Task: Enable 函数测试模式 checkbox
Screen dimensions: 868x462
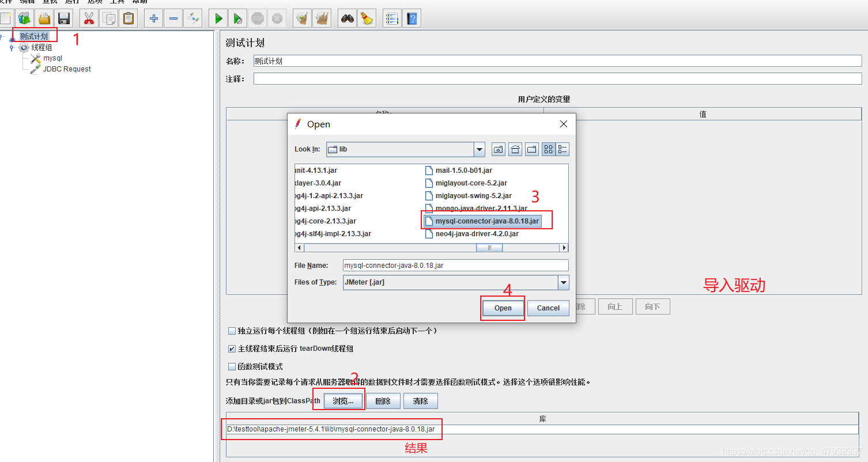Action: coord(232,366)
